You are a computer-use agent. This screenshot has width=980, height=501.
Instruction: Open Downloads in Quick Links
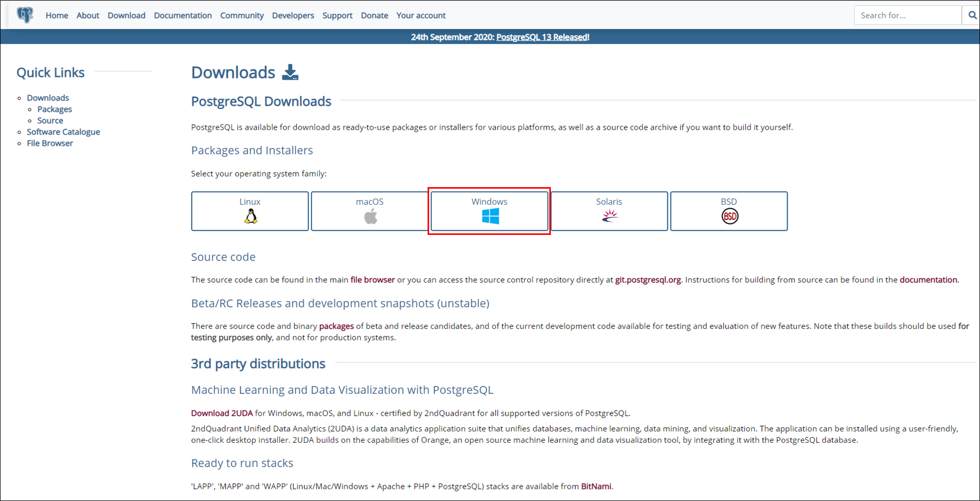click(x=48, y=98)
